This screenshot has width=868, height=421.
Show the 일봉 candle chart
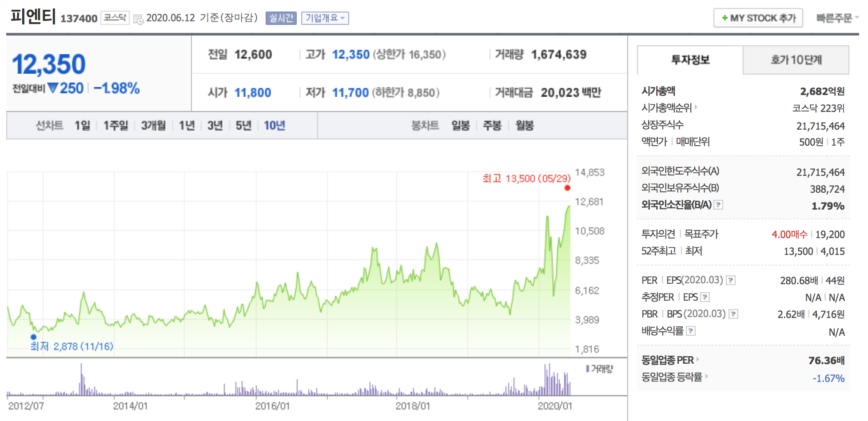[461, 126]
